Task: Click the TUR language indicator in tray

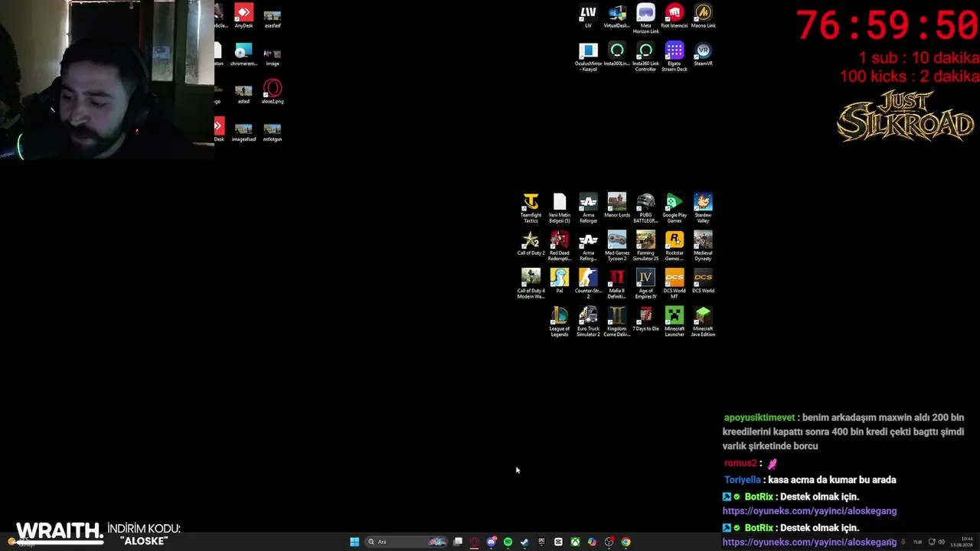Action: [917, 542]
